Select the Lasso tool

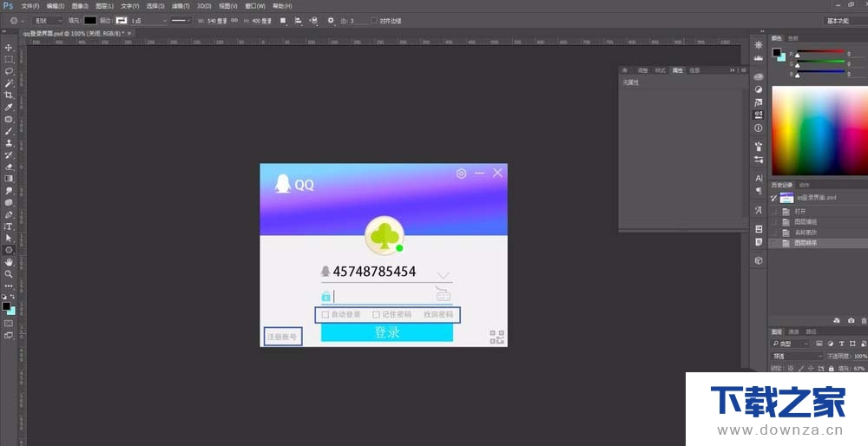pos(9,71)
